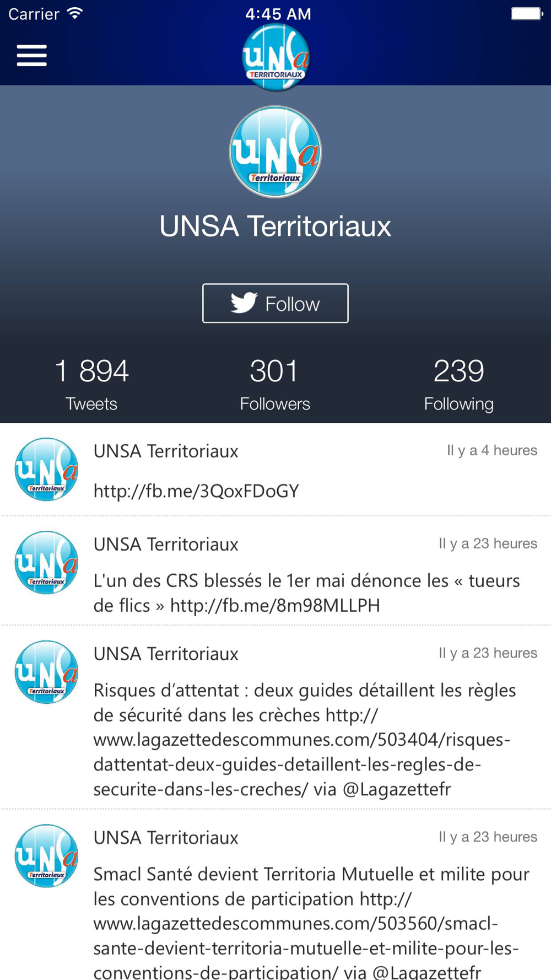
Task: Tap the UNSA Territoriaux header logo
Action: click(x=275, y=57)
